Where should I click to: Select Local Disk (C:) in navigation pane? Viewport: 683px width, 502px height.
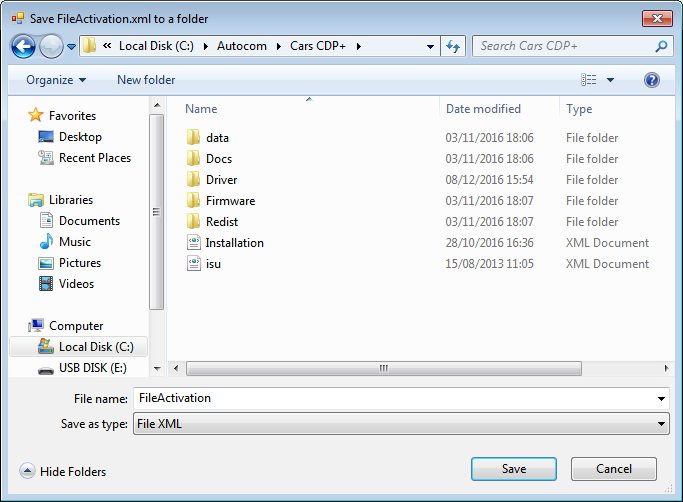(x=78, y=347)
